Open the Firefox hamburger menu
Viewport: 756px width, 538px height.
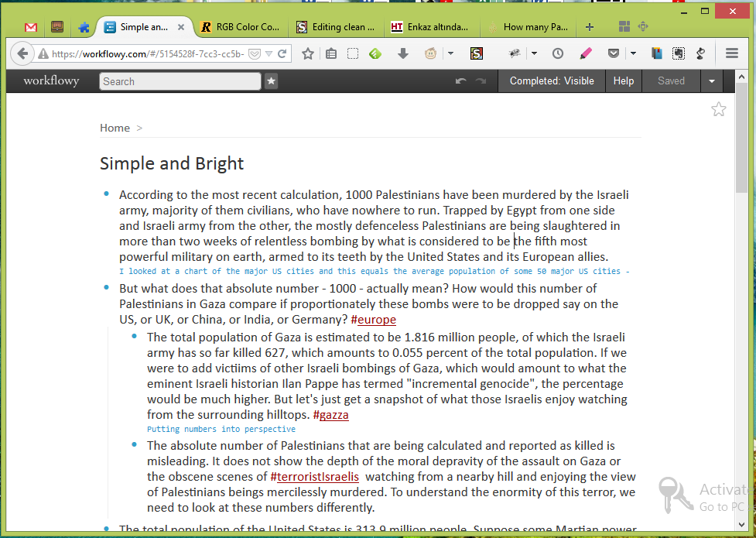click(731, 53)
